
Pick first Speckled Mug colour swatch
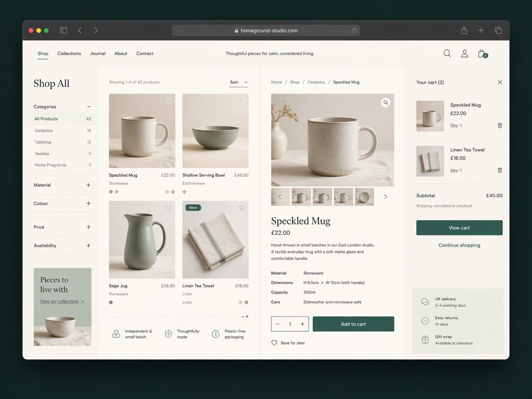click(x=111, y=192)
